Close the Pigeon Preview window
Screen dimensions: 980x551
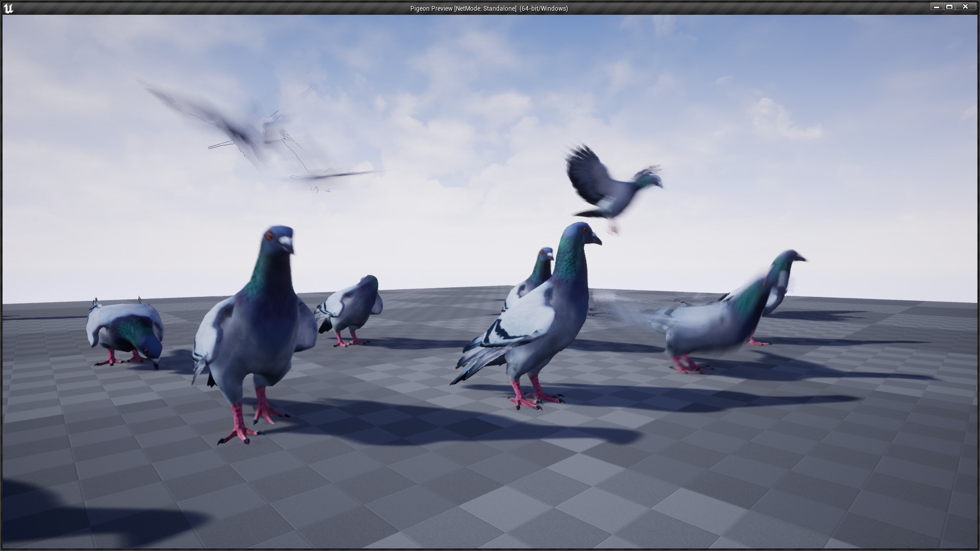[965, 7]
